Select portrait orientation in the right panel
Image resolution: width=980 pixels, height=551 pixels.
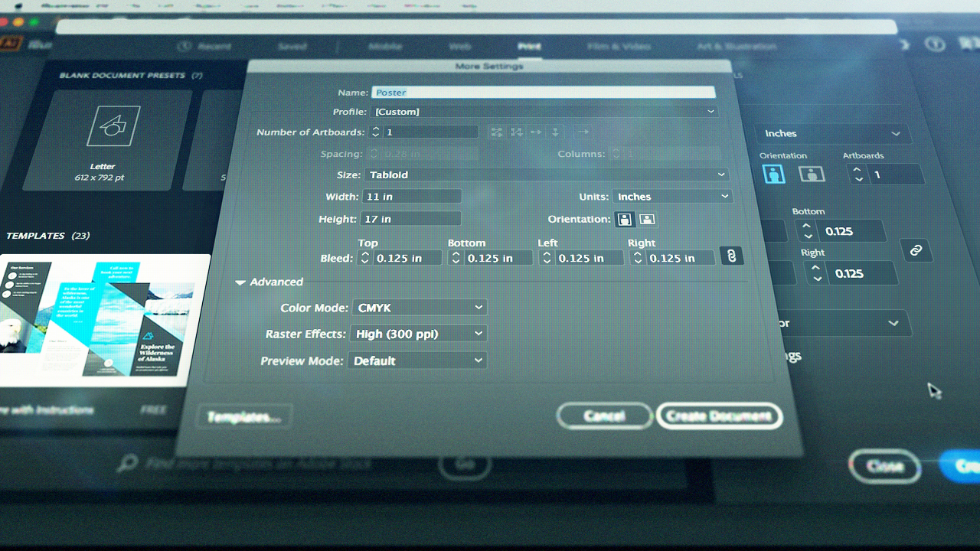(x=774, y=174)
